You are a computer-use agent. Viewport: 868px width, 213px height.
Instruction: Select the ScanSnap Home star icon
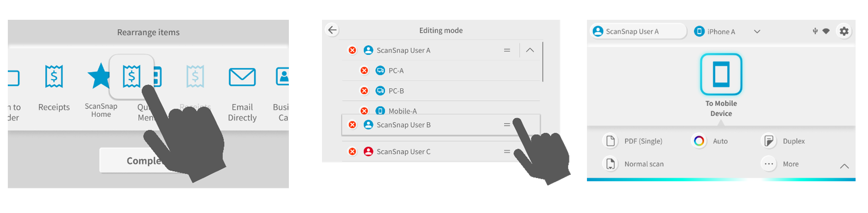pyautogui.click(x=99, y=76)
